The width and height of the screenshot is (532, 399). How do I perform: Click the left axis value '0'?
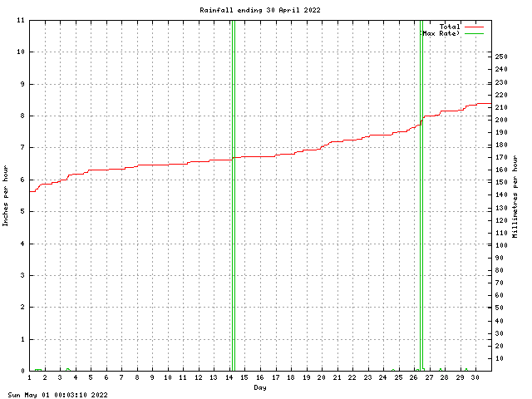tap(22, 371)
